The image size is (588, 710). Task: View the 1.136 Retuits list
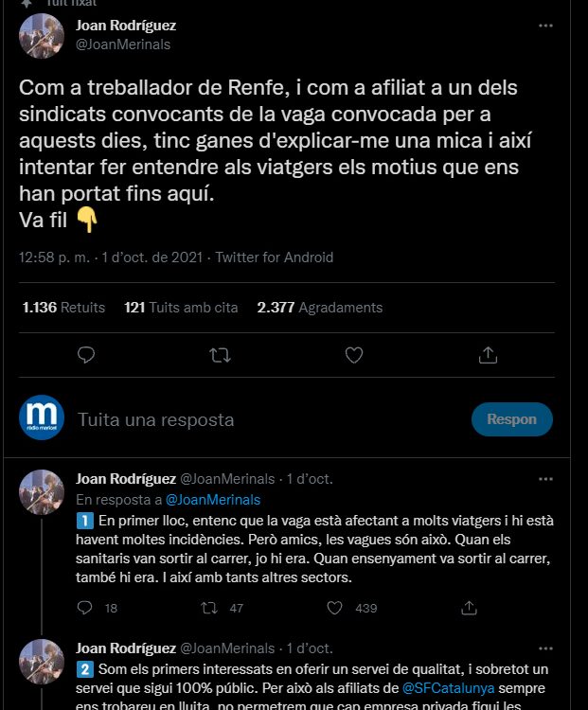(x=63, y=308)
